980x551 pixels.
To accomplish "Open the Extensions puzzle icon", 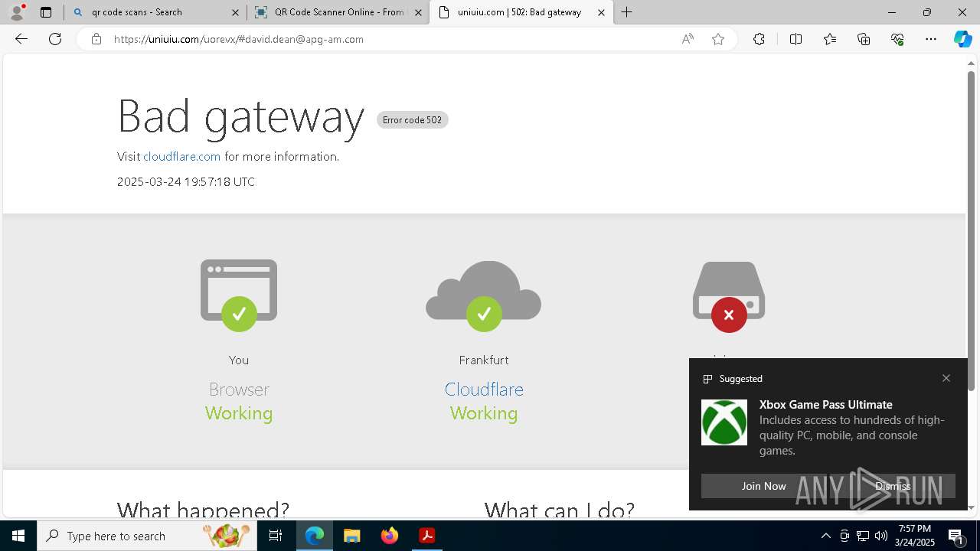I will [x=759, y=39].
